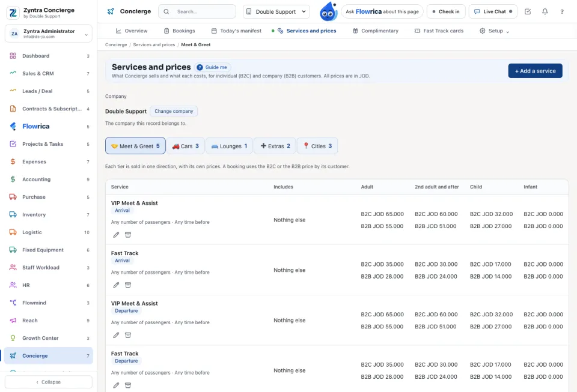Click the Flowrica droplet mascot icon

[328, 11]
